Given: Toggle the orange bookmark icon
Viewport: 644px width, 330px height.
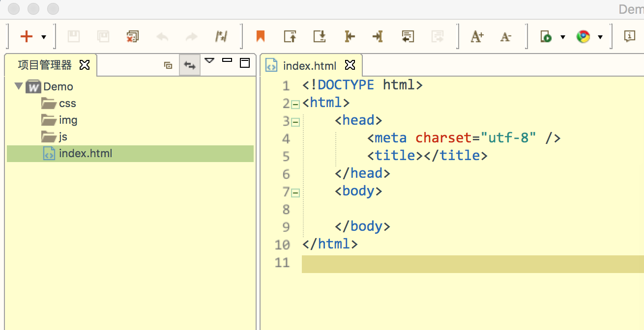Looking at the screenshot, I should 261,36.
